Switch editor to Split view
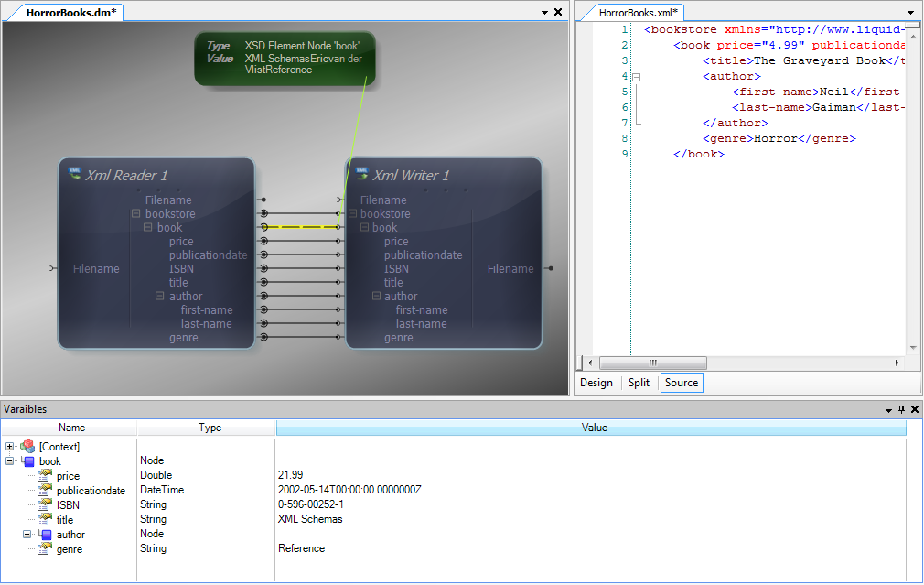The height and width of the screenshot is (585, 924). (639, 383)
